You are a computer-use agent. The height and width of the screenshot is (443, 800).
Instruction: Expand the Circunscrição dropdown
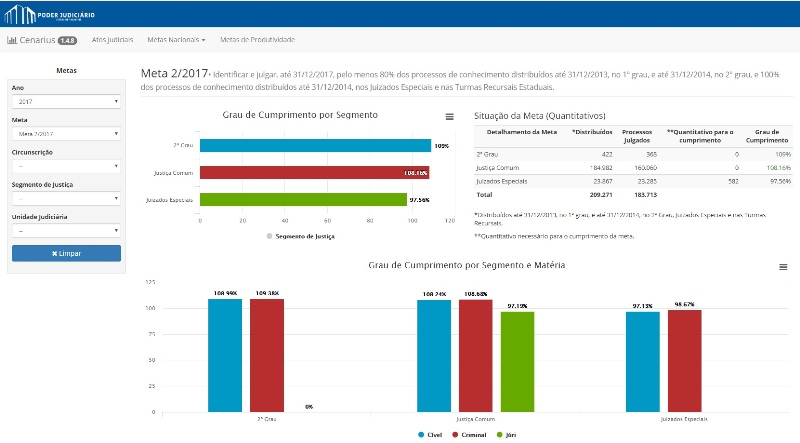[66, 166]
